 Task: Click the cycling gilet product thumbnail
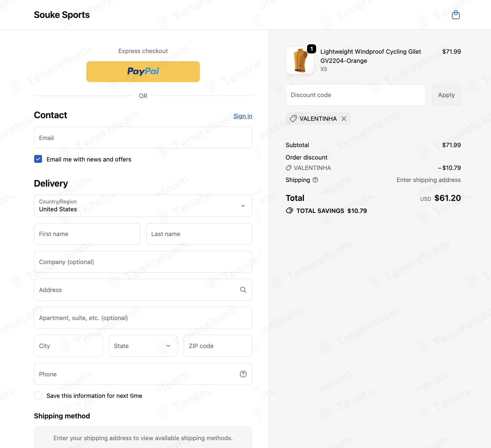[x=300, y=60]
